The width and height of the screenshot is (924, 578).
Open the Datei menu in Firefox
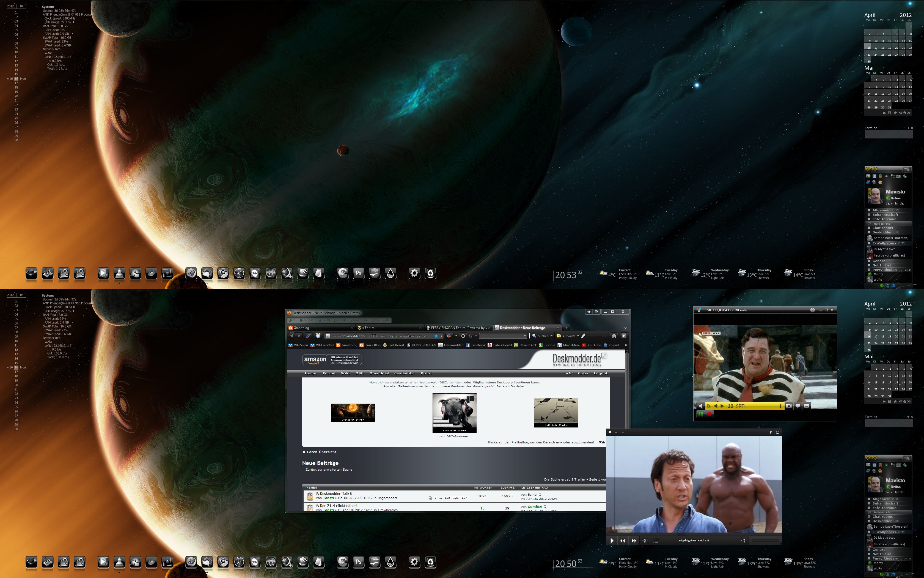point(293,320)
